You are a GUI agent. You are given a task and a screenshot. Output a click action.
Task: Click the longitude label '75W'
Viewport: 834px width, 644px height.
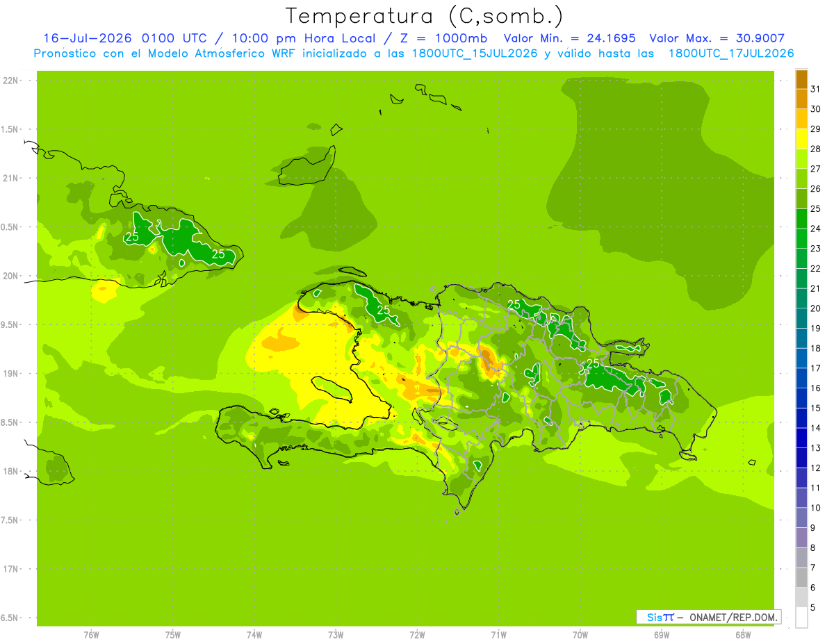173,635
